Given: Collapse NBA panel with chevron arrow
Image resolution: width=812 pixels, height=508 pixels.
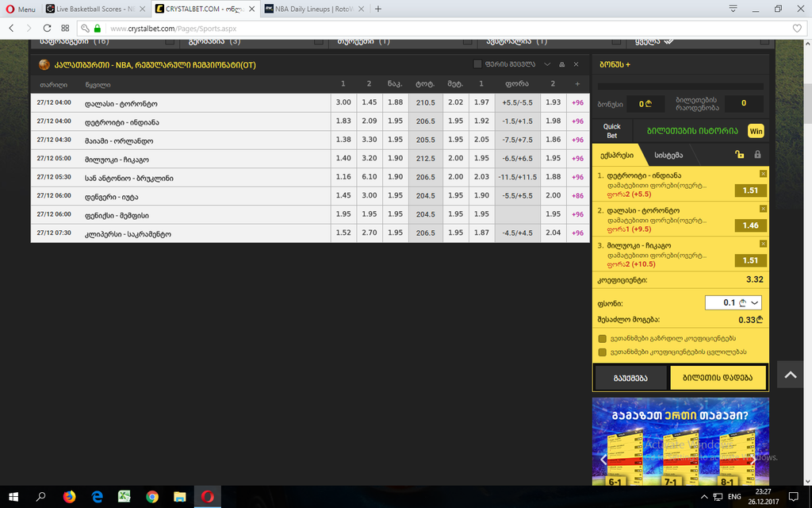Looking at the screenshot, I should pyautogui.click(x=547, y=64).
